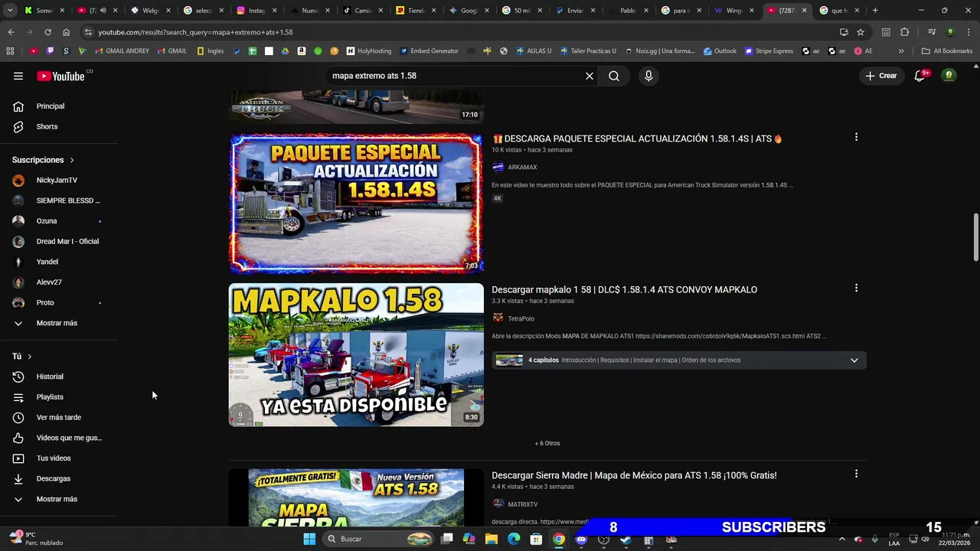Screen dimensions: 980x551
Task: Show the + 6 Otros results
Action: [547, 443]
